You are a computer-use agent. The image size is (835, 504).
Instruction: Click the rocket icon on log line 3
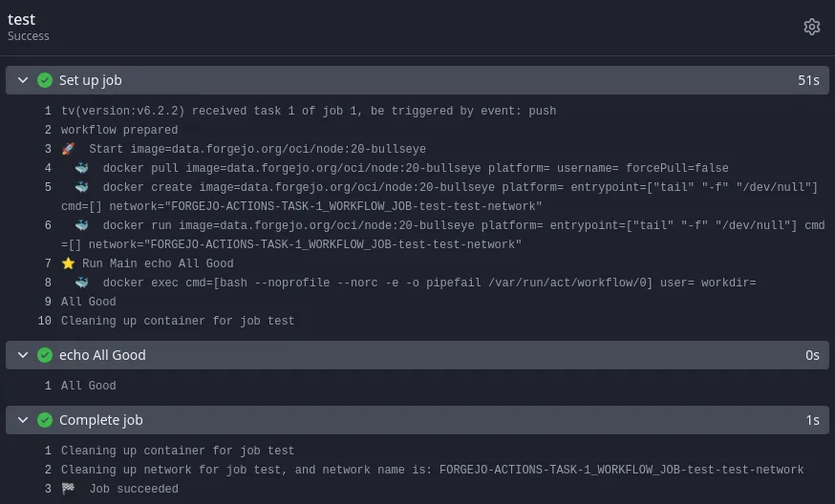(x=68, y=149)
